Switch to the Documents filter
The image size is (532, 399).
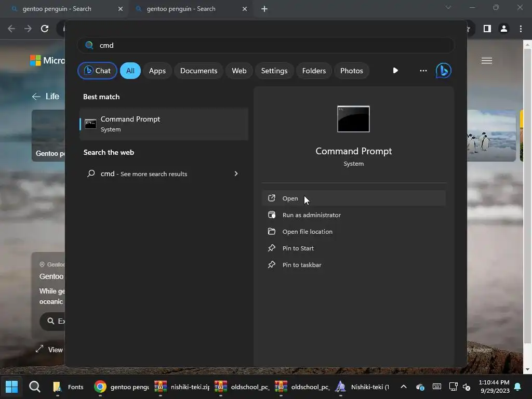point(199,71)
